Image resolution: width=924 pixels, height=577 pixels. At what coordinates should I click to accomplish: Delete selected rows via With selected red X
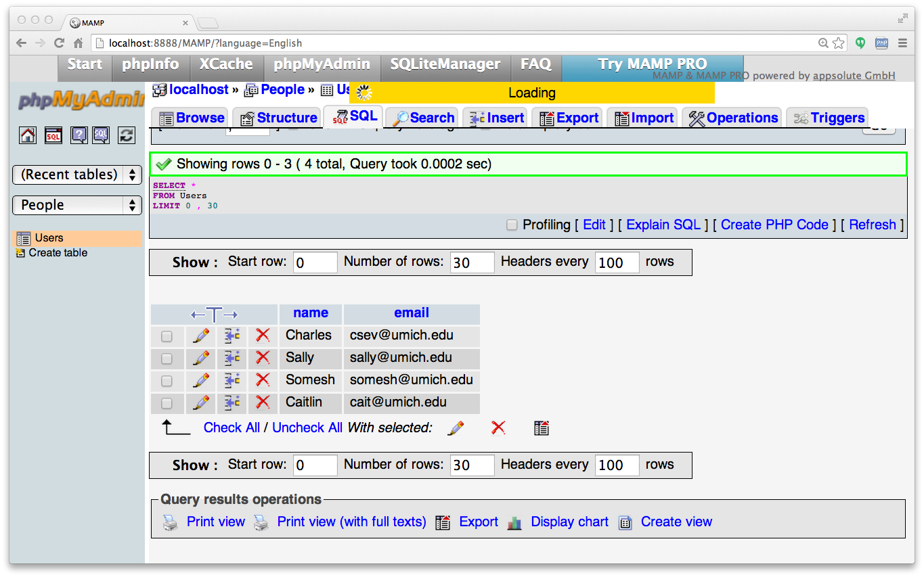498,428
